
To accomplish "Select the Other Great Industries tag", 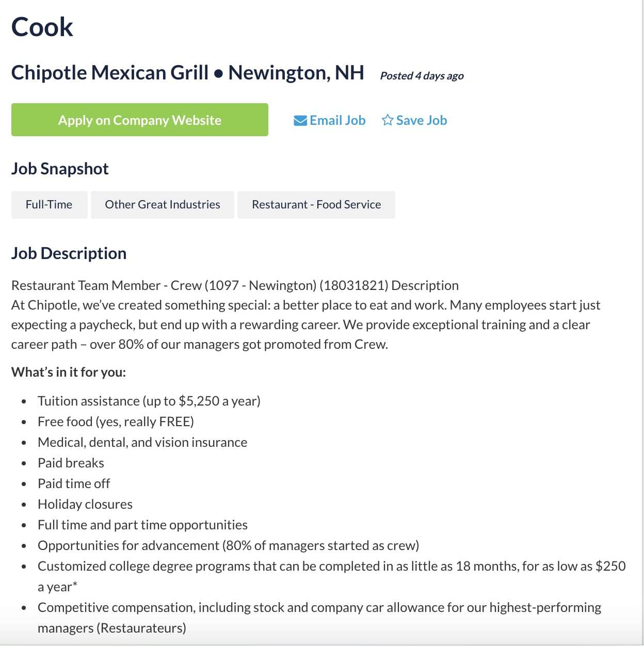I will pyautogui.click(x=162, y=204).
